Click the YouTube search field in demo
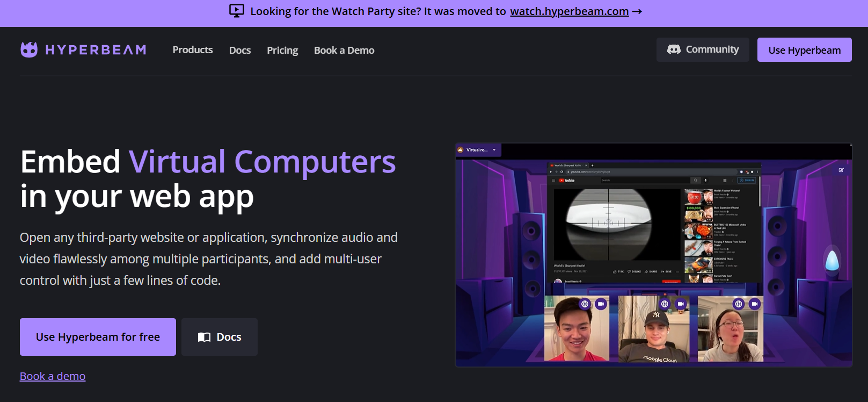 [x=644, y=181]
